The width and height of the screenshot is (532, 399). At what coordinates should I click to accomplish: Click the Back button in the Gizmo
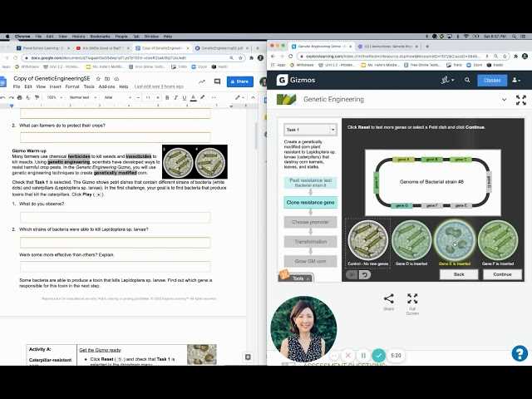[459, 274]
